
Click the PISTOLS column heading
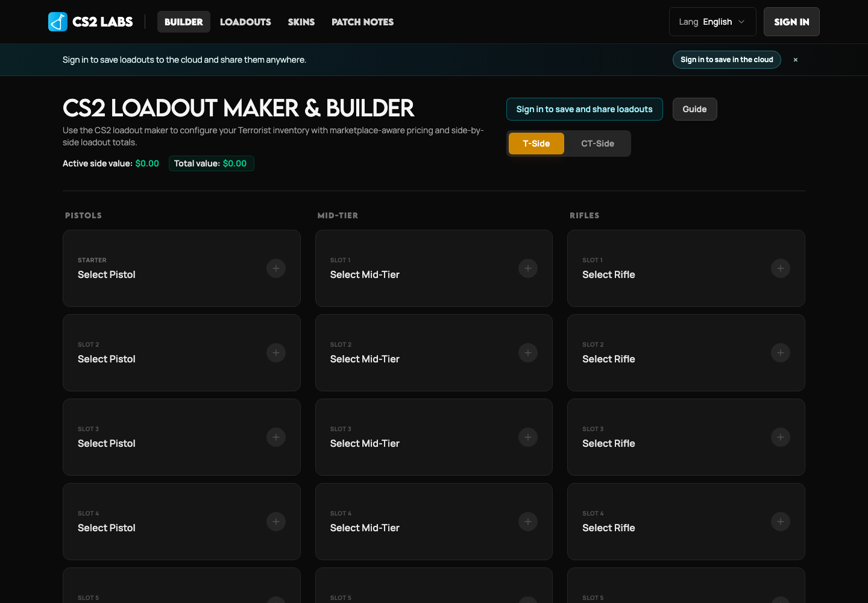pyautogui.click(x=83, y=215)
